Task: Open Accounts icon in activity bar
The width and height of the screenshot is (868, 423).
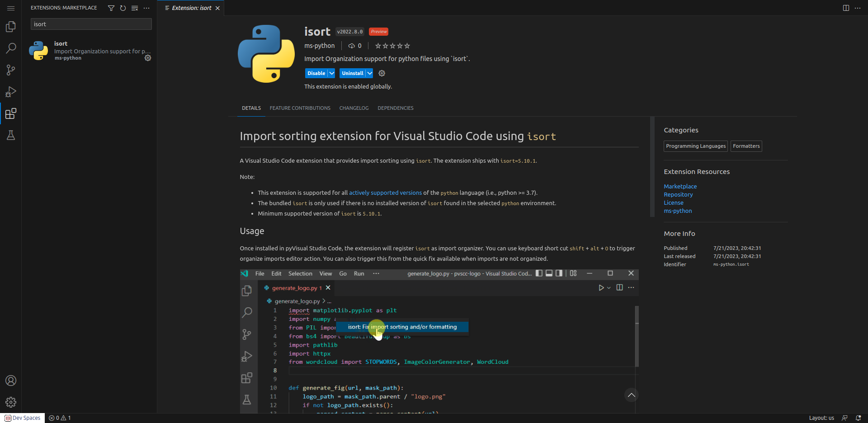Action: [11, 381]
